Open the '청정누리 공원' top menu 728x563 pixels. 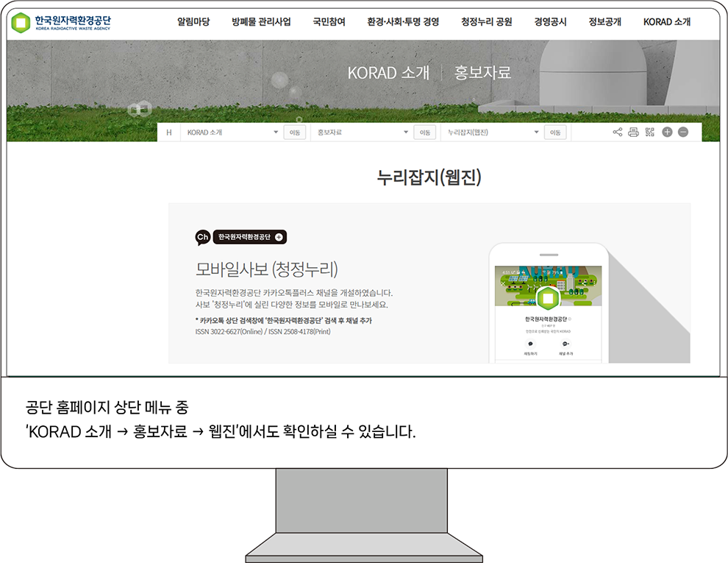click(x=487, y=22)
